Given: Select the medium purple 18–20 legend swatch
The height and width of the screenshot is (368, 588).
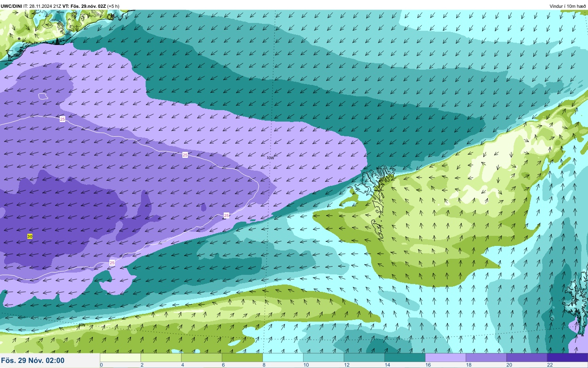Looking at the screenshot, I should (486, 357).
